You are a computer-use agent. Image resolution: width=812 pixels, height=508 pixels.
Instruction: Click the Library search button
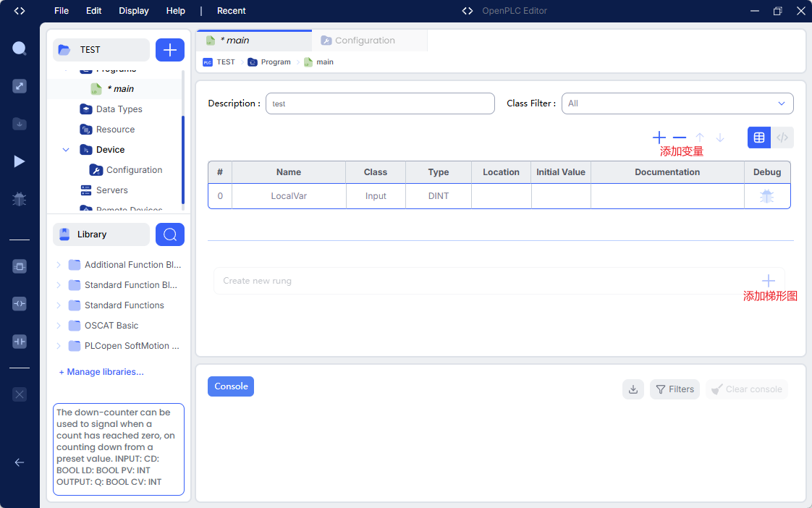[170, 234]
